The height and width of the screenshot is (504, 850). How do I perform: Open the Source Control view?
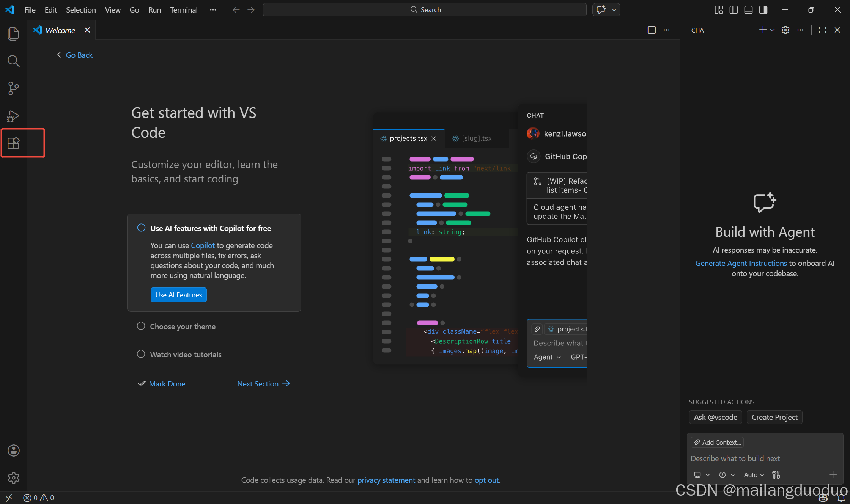coord(13,88)
